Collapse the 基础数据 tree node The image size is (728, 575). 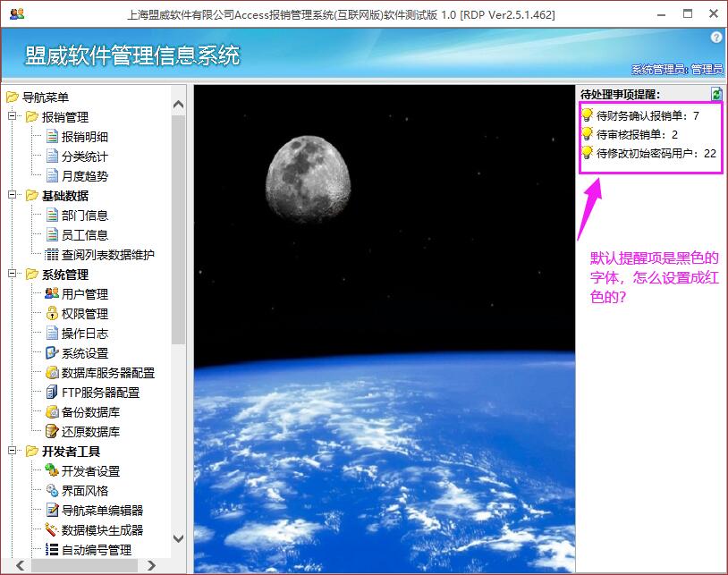[x=13, y=194]
